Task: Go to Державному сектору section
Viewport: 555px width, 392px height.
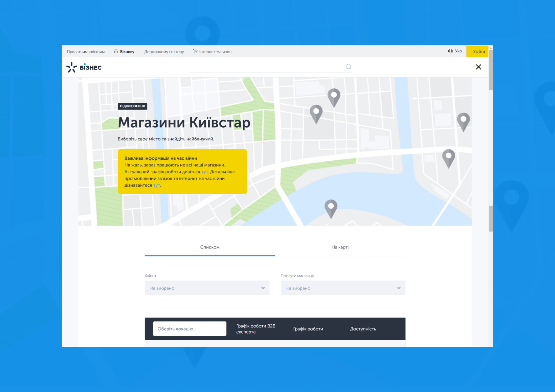Action: (x=164, y=52)
